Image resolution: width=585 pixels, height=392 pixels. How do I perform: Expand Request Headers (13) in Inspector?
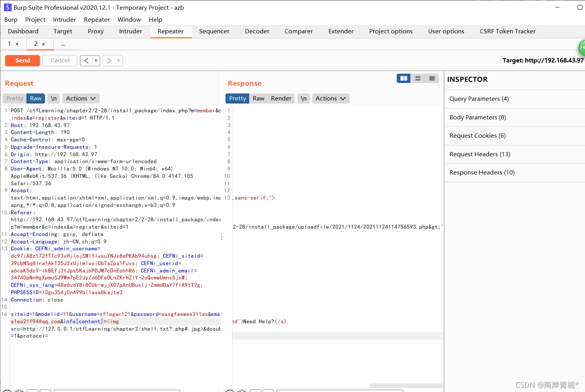click(515, 154)
